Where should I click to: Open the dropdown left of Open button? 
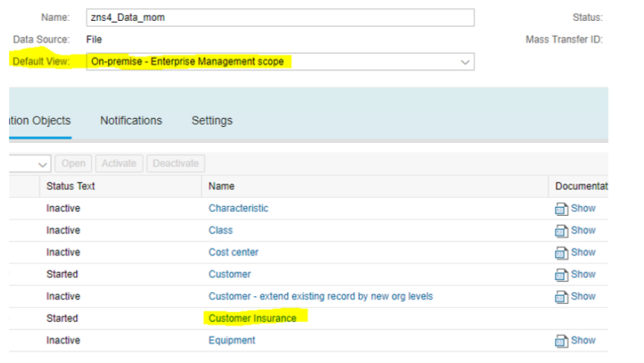click(43, 164)
